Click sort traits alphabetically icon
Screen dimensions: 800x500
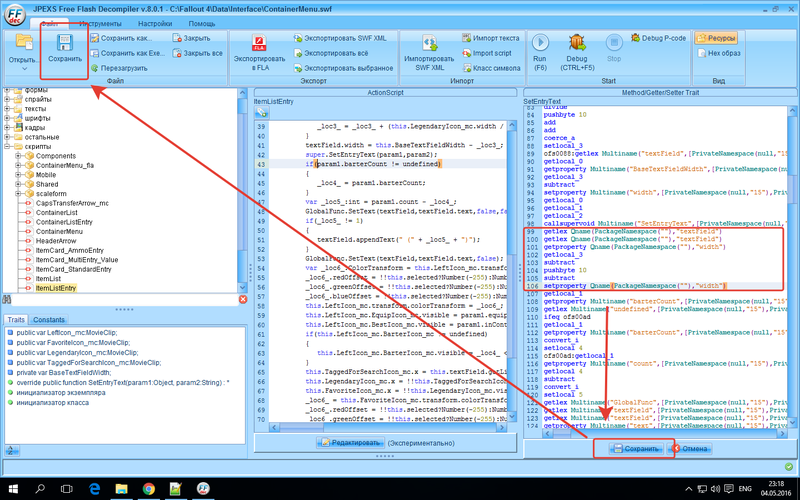click(11, 450)
